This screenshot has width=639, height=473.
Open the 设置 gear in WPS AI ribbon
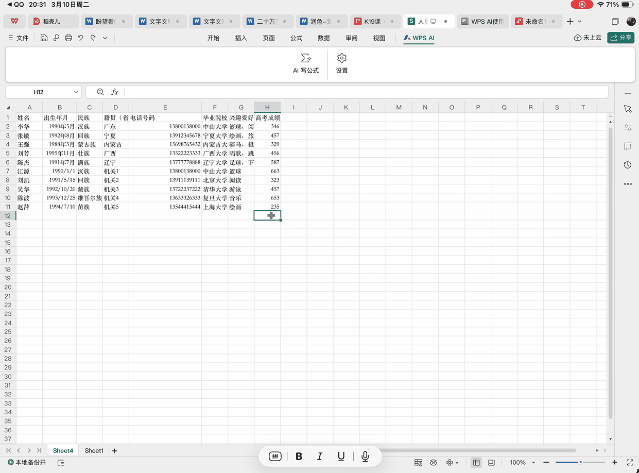click(342, 59)
